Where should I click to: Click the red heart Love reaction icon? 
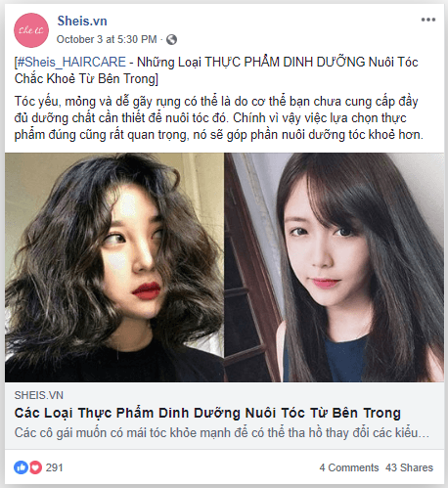point(35,467)
